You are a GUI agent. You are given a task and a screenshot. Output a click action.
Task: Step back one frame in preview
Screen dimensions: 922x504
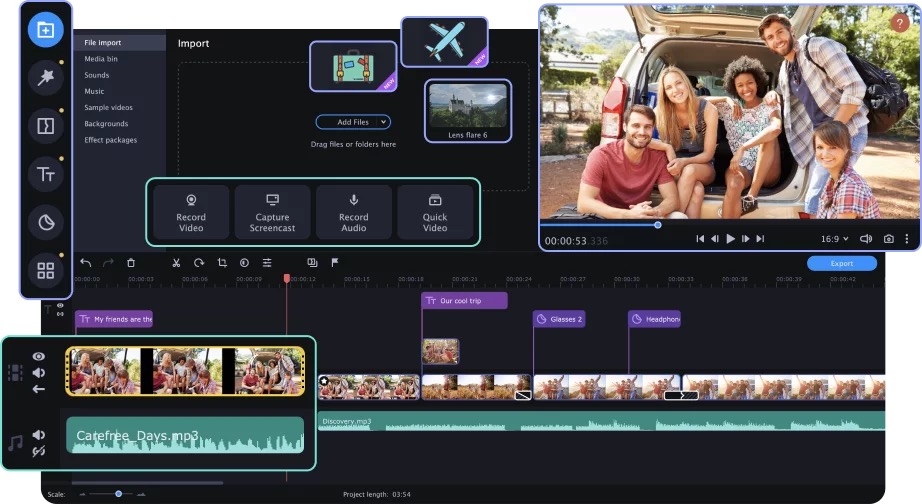(714, 239)
